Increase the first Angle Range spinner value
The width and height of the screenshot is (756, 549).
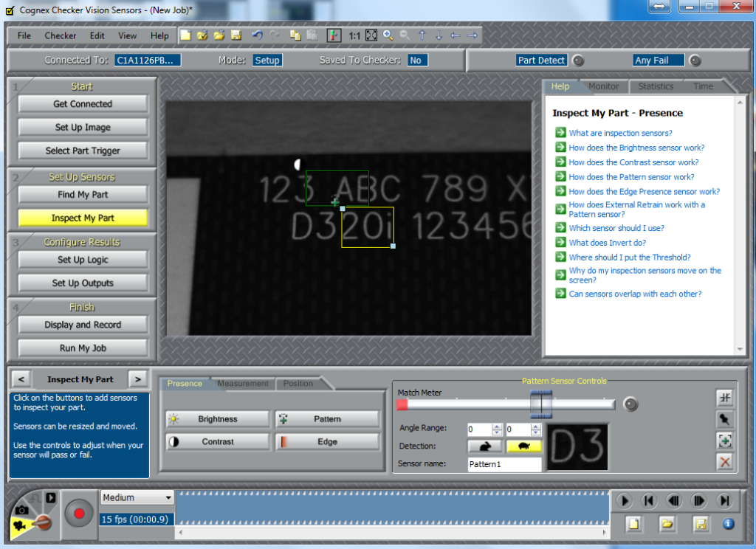(497, 426)
